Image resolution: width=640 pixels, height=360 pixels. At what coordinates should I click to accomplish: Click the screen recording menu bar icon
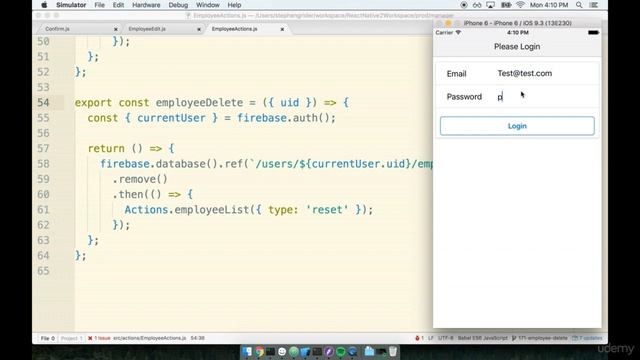pyautogui.click(x=464, y=5)
